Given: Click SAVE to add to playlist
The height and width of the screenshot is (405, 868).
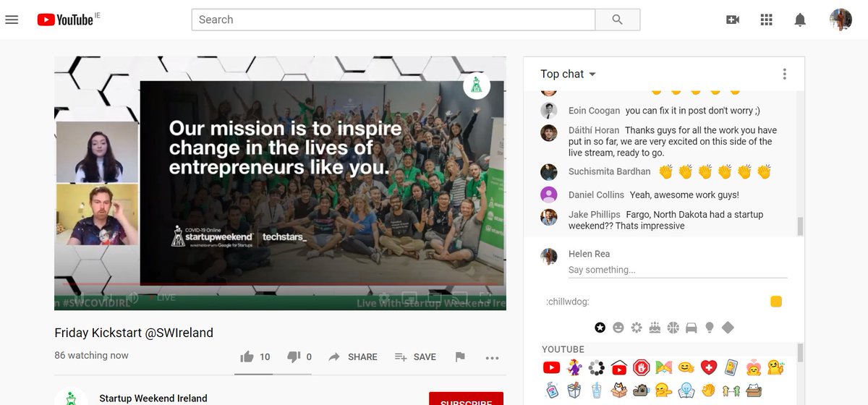Looking at the screenshot, I should tap(416, 357).
